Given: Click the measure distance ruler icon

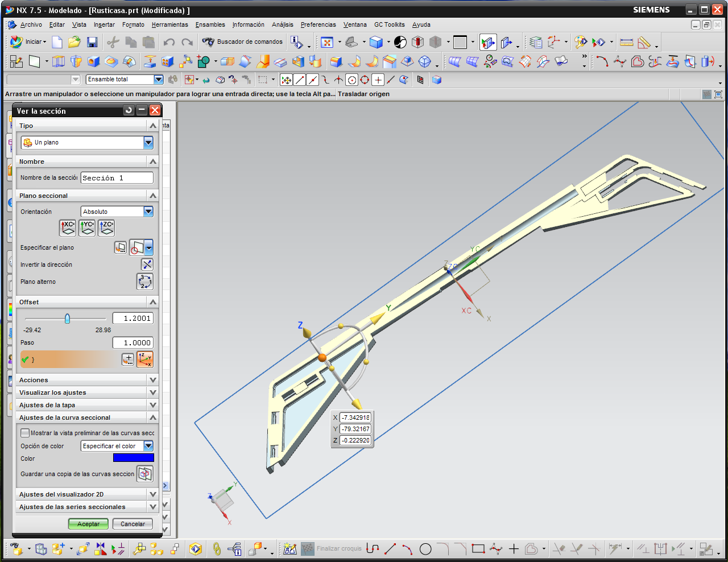Looking at the screenshot, I should pos(626,42).
